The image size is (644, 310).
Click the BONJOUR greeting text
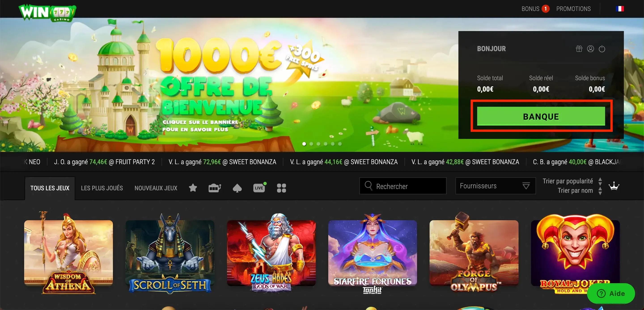coord(491,49)
